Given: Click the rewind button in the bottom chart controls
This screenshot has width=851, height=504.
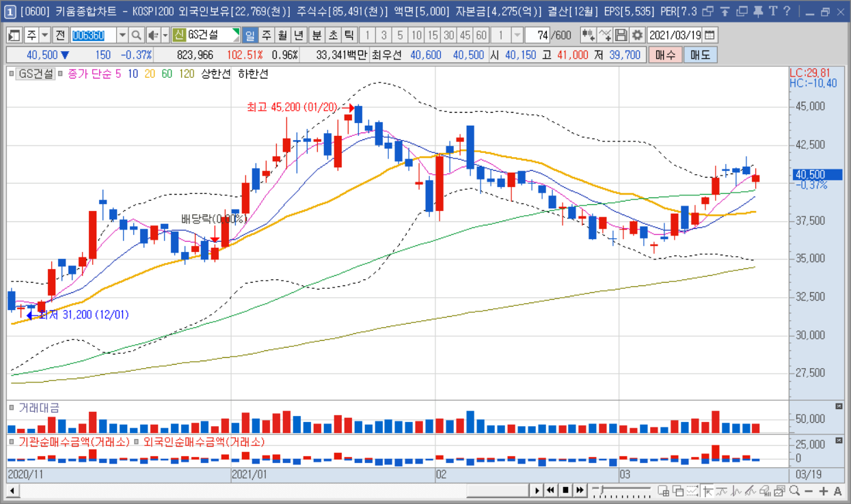Looking at the screenshot, I should coord(550,490).
